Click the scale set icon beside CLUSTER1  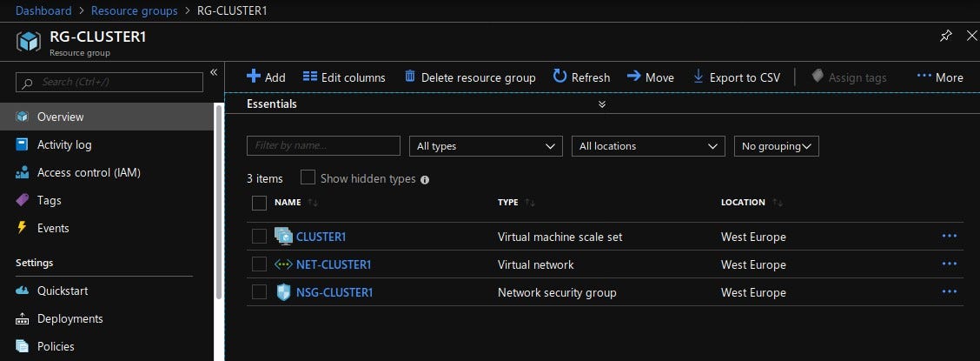[x=284, y=237]
